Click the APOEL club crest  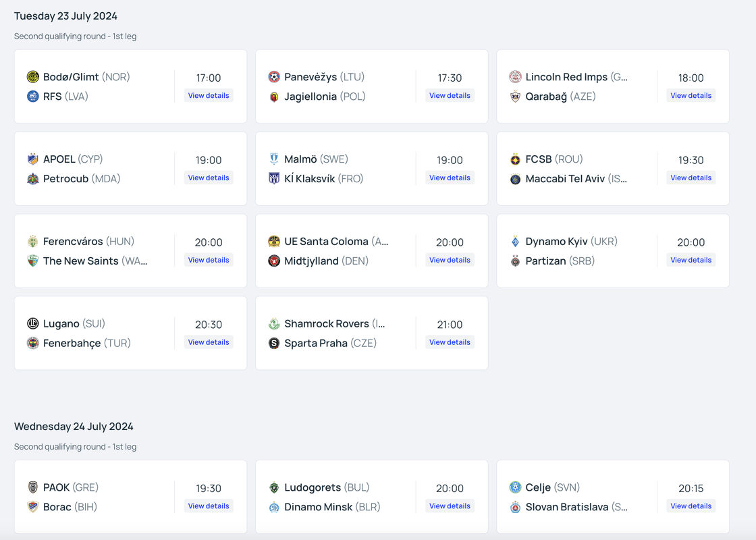tap(33, 159)
